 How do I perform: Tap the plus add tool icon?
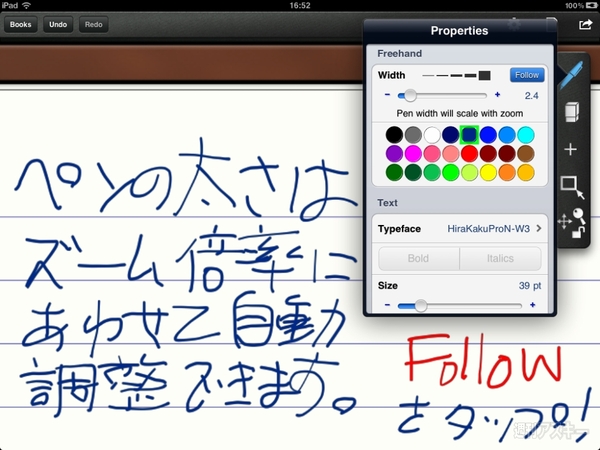tap(571, 149)
